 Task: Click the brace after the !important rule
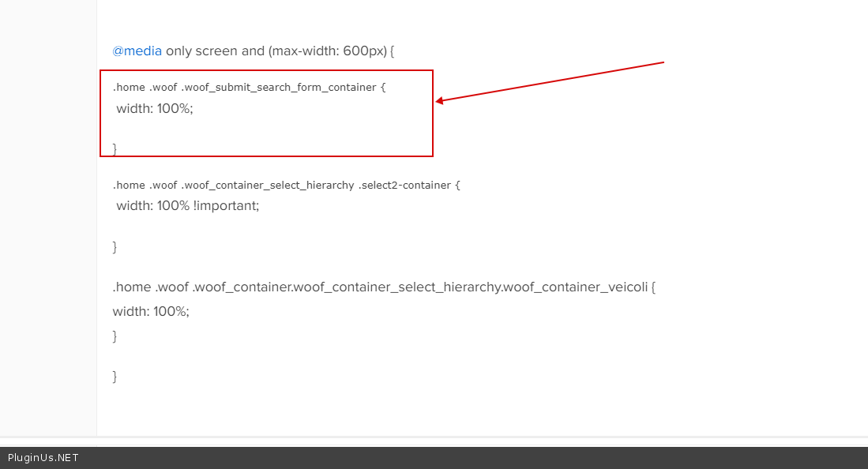pos(115,246)
